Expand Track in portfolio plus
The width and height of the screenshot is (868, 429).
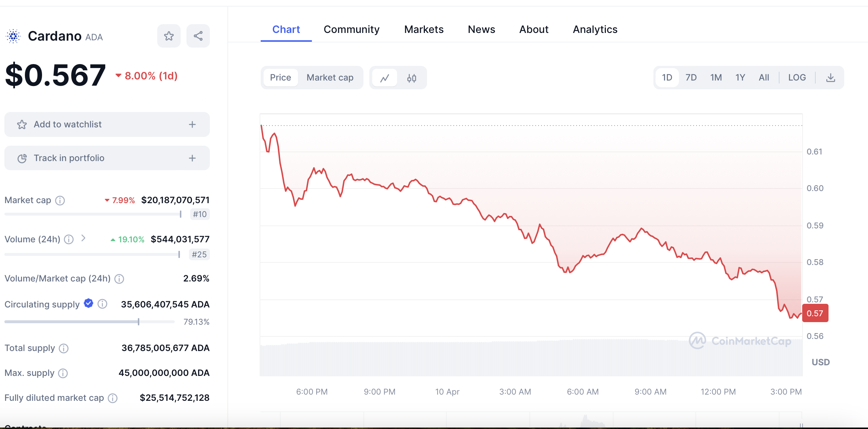(x=192, y=158)
